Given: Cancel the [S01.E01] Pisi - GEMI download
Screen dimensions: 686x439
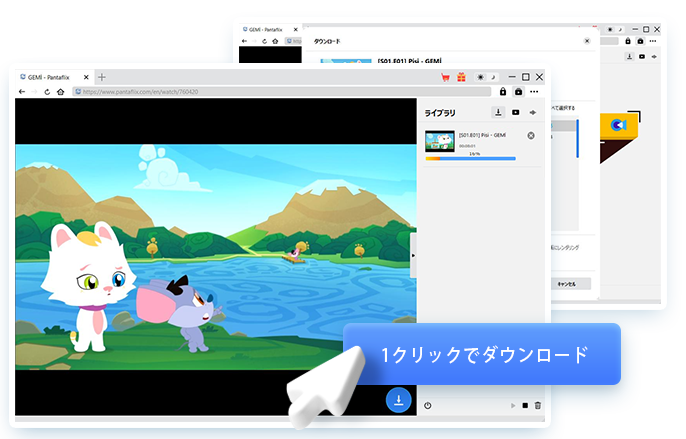Looking at the screenshot, I should tap(531, 136).
